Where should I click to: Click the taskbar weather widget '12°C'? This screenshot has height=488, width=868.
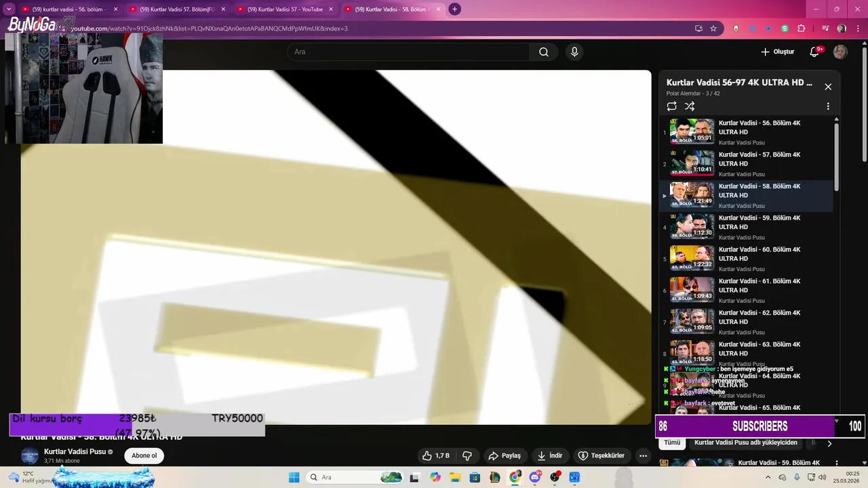click(31, 477)
